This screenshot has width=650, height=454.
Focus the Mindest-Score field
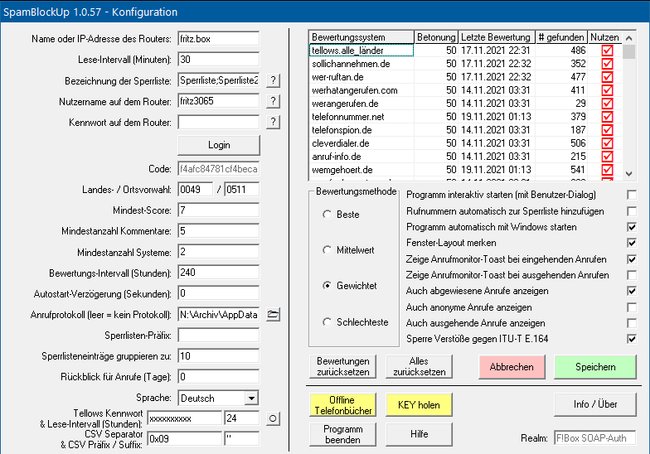(x=218, y=210)
